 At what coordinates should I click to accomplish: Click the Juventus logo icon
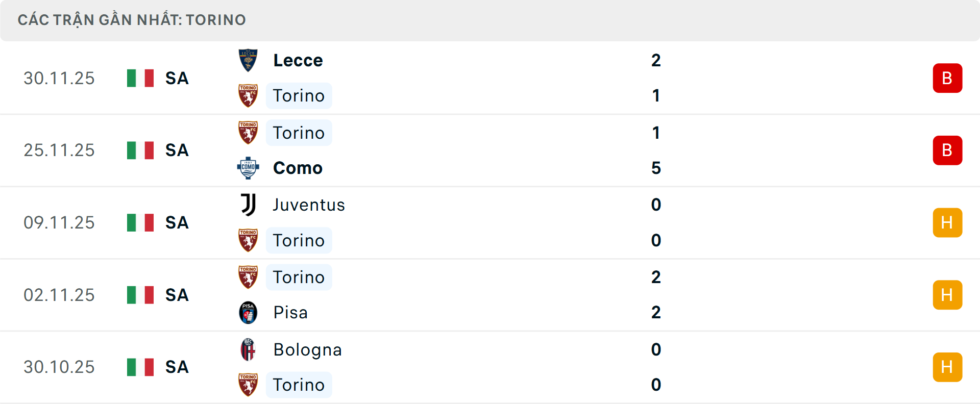pos(248,205)
